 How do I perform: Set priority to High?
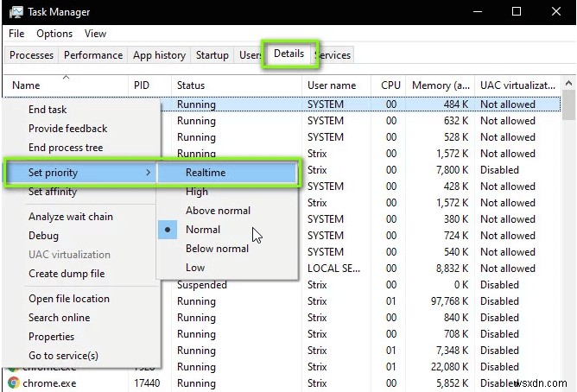pyautogui.click(x=227, y=192)
